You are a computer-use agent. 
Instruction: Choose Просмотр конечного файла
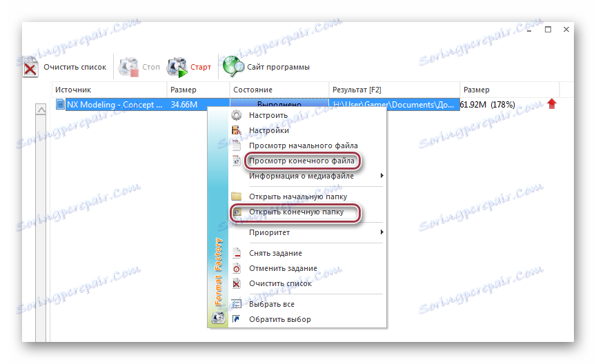[x=302, y=161]
